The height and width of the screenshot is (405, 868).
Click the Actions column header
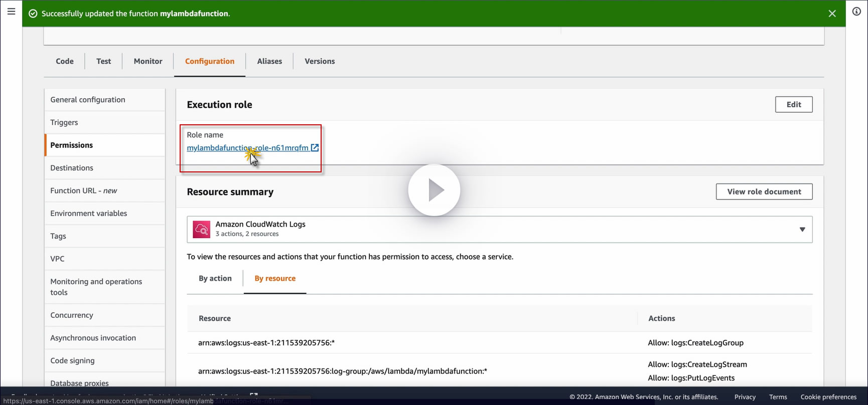pyautogui.click(x=662, y=318)
